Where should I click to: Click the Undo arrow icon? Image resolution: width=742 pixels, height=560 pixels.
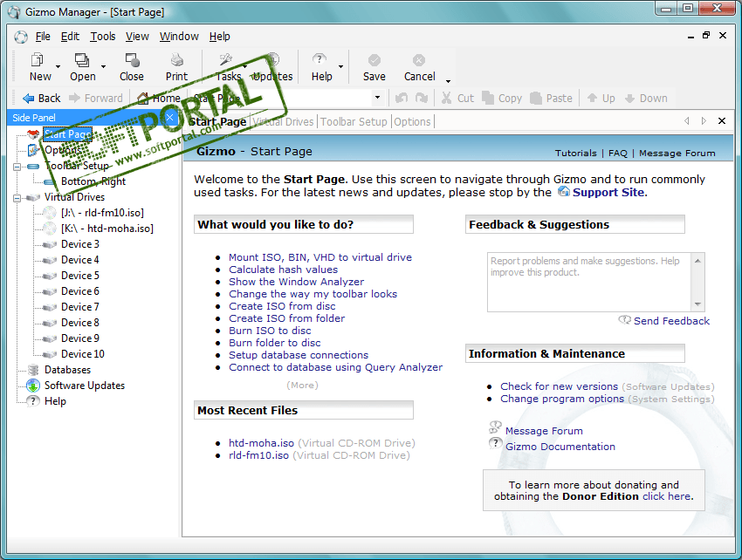[402, 98]
